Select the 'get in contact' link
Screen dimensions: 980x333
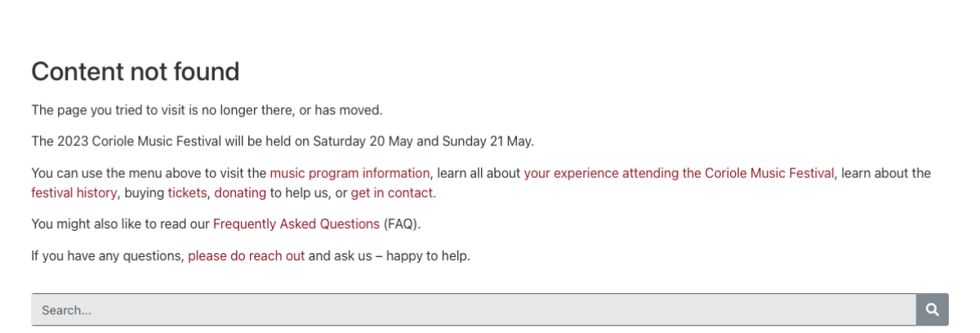click(393, 193)
